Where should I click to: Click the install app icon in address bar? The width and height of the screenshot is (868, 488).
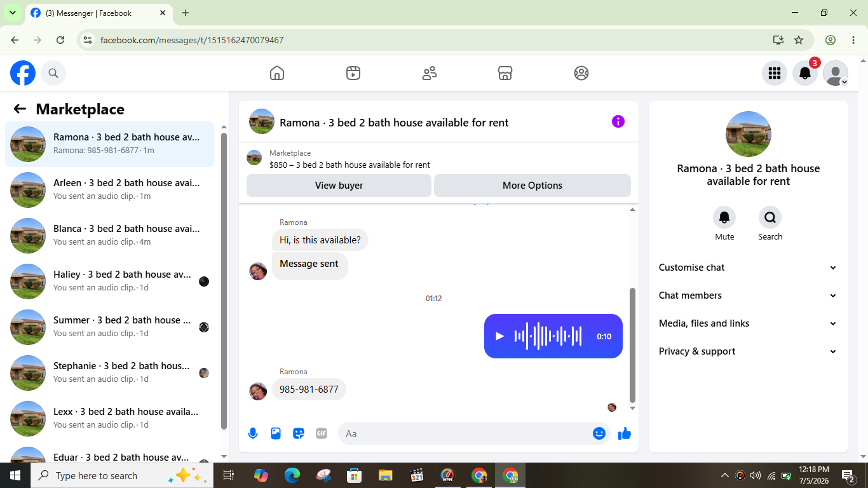778,40
